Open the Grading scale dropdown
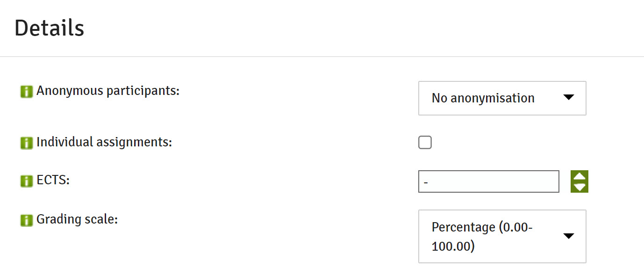 click(502, 236)
